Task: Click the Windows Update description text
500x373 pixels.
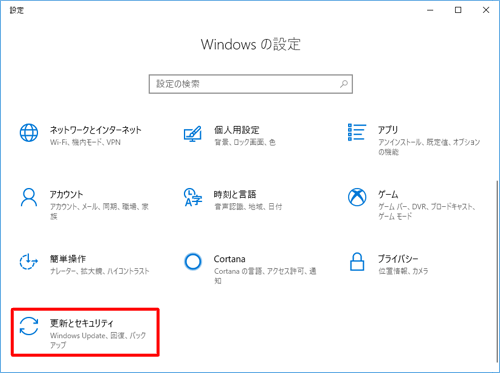Action: tap(98, 340)
